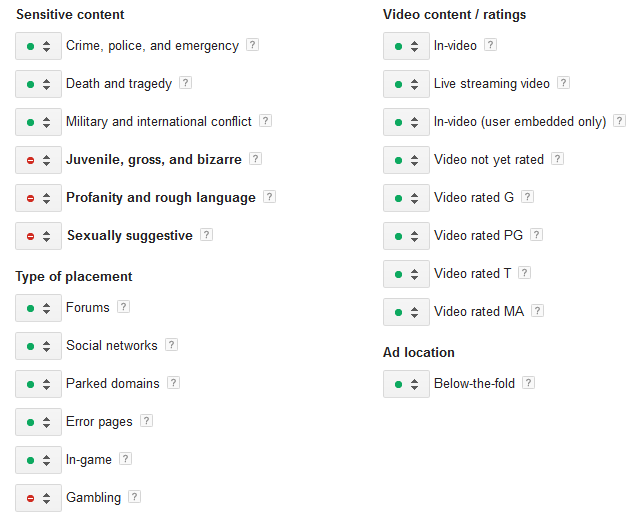
Task: Toggle Profanity and rough language exclusion
Action: (38, 198)
